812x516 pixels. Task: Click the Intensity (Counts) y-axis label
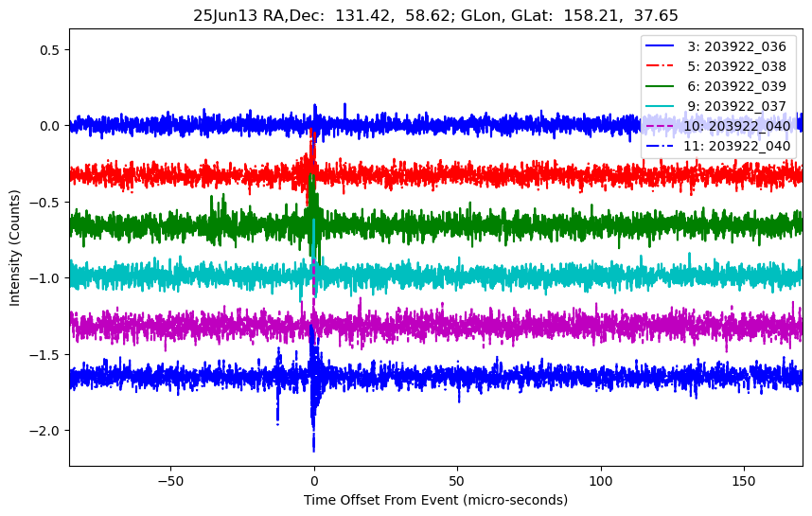14,248
